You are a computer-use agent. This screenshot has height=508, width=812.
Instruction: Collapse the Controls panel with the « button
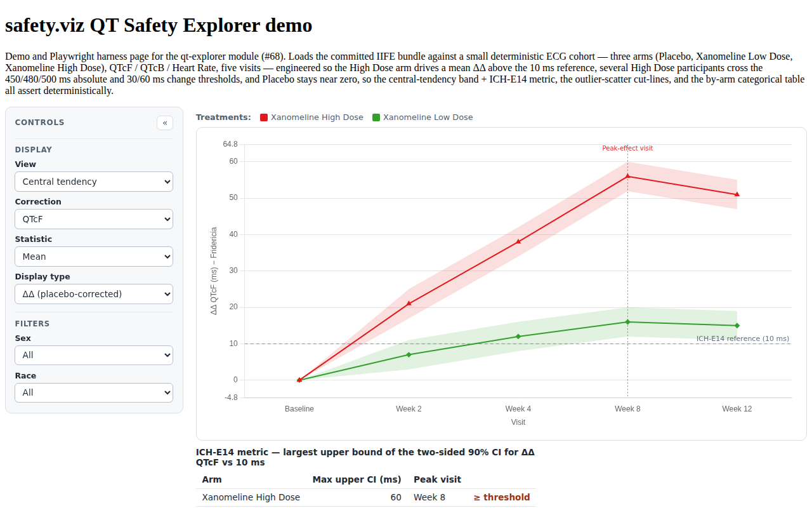pos(165,123)
